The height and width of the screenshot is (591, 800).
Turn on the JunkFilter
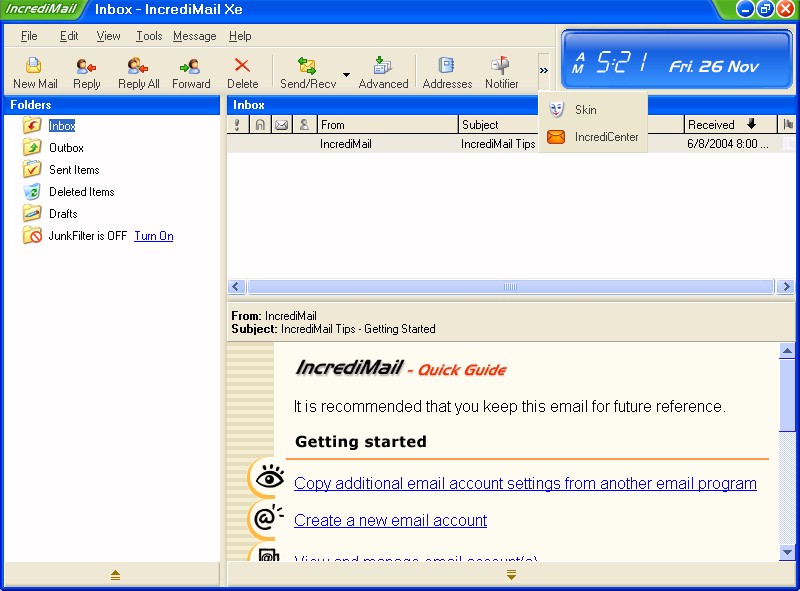coord(153,236)
